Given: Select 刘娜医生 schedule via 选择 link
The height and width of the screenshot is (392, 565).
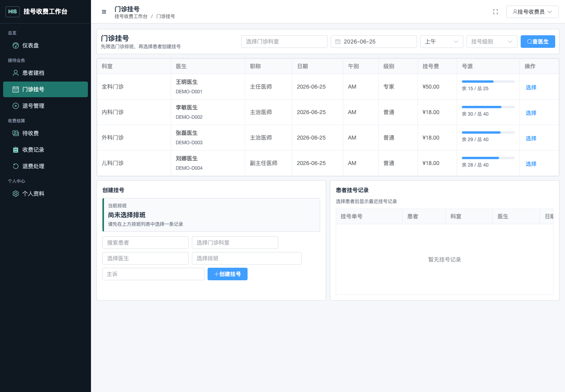Looking at the screenshot, I should [x=531, y=164].
